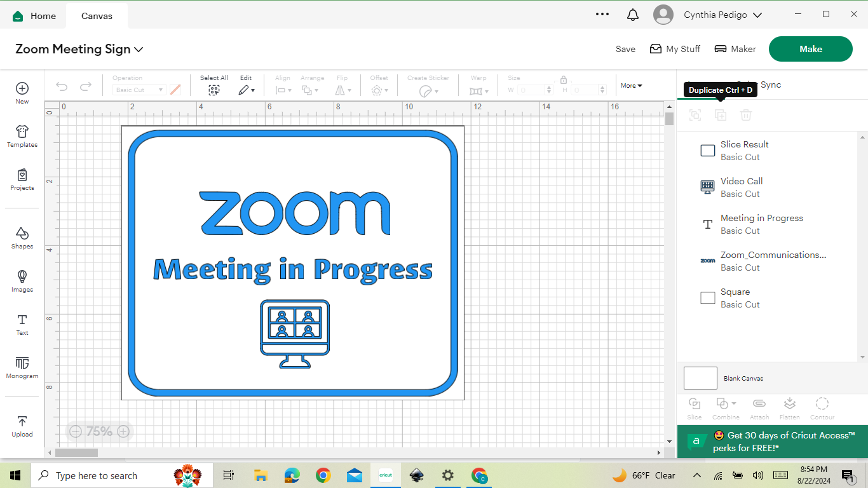Viewport: 868px width, 488px height.
Task: Click the Slice tool
Action: (x=695, y=409)
